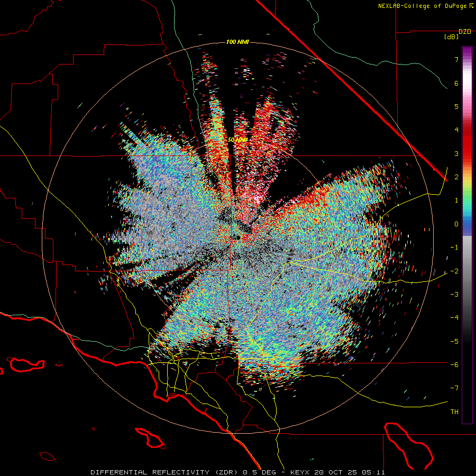The width and height of the screenshot is (476, 476).
Task: Click the 05:11 time stamp
Action: coord(373,472)
